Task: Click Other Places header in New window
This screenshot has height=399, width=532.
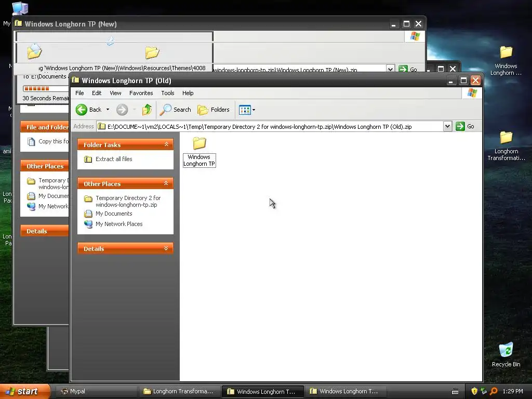Action: point(45,166)
